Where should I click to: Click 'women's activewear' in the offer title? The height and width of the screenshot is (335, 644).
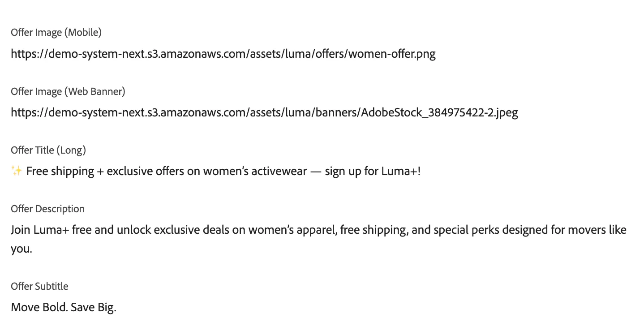(255, 171)
